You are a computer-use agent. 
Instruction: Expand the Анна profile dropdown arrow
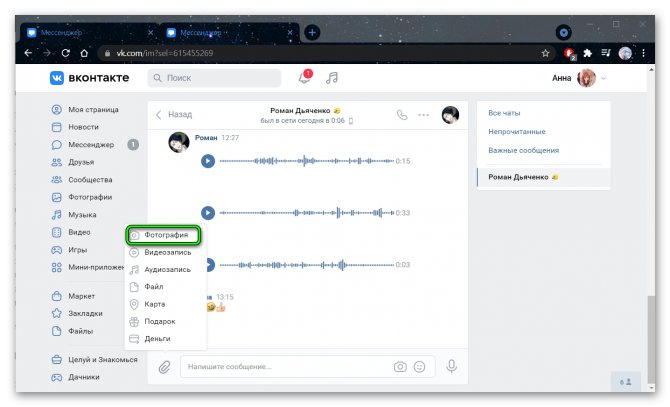click(604, 78)
